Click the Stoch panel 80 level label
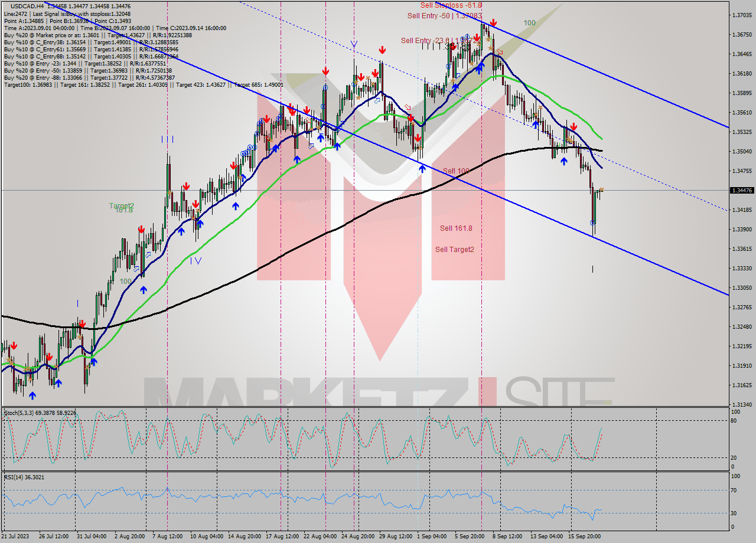 [x=734, y=420]
